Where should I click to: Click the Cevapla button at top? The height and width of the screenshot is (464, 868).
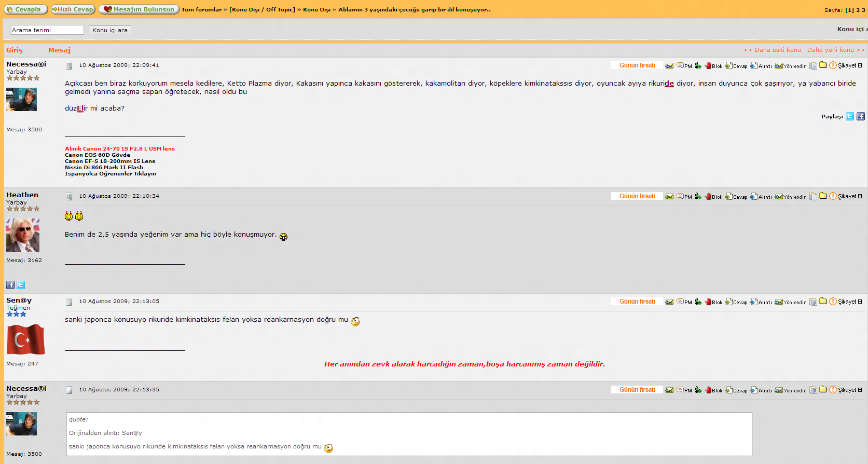[x=26, y=9]
